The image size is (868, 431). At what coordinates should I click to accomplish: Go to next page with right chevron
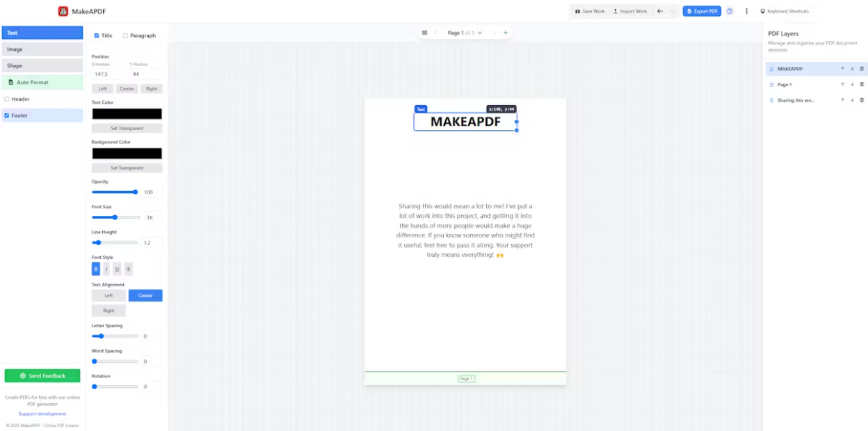pyautogui.click(x=495, y=33)
